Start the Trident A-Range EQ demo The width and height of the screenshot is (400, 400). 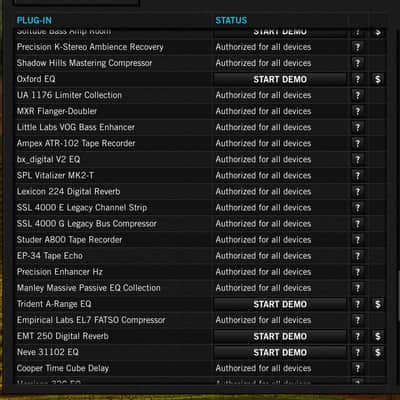280,304
